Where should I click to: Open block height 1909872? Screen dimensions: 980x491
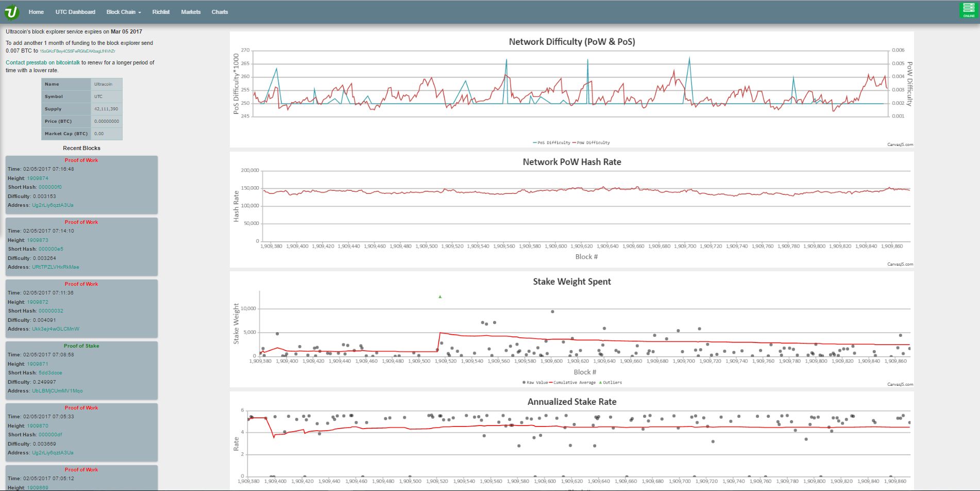38,302
